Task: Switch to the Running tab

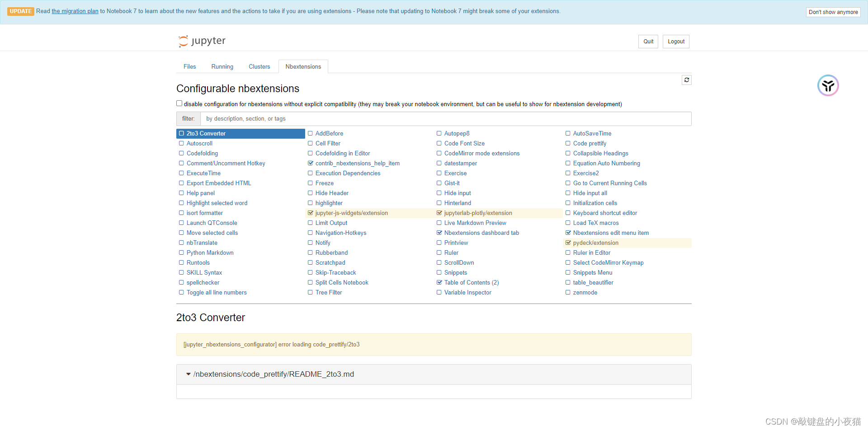Action: tap(222, 66)
